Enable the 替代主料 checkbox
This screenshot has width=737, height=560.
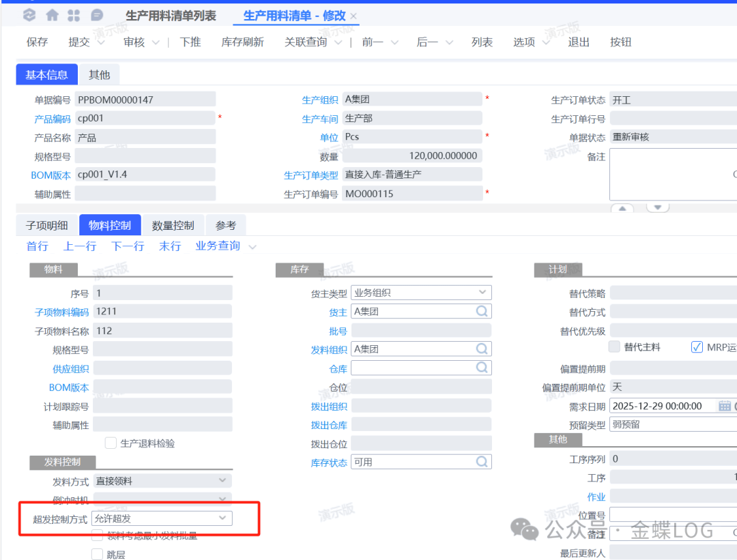(x=614, y=347)
